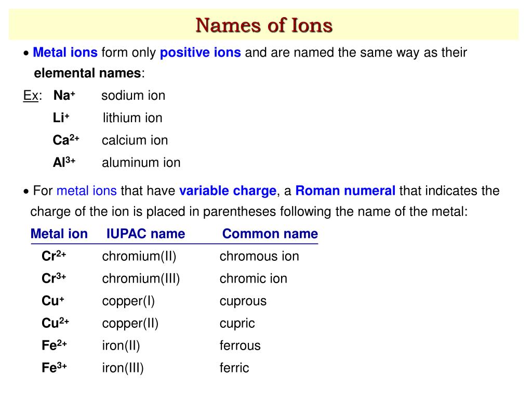Click the 'Names of Ions' slide title

264,25
